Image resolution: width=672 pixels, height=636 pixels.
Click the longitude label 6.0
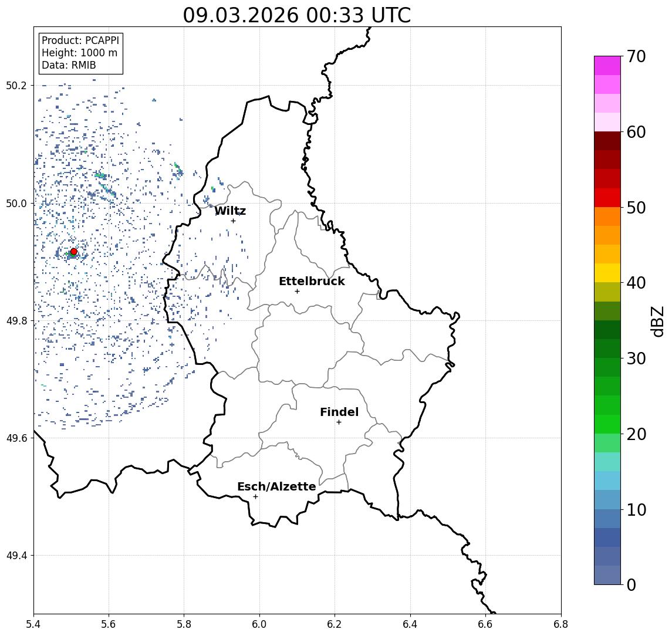[259, 624]
